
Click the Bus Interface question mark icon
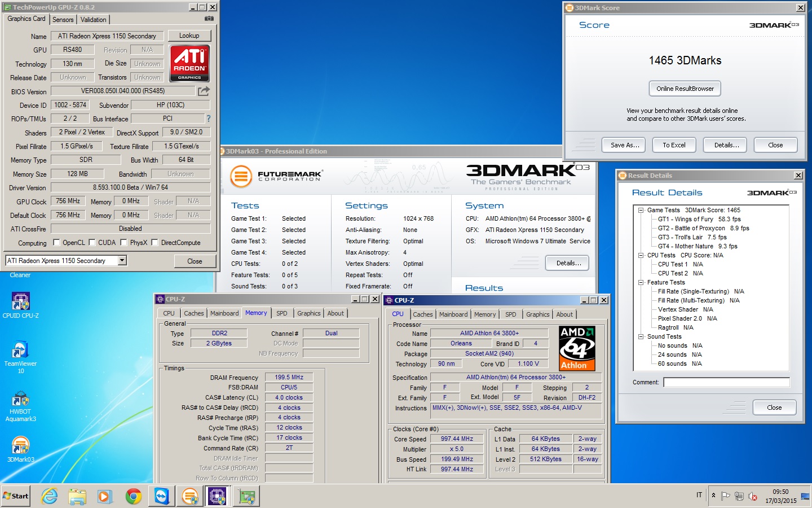click(x=209, y=119)
